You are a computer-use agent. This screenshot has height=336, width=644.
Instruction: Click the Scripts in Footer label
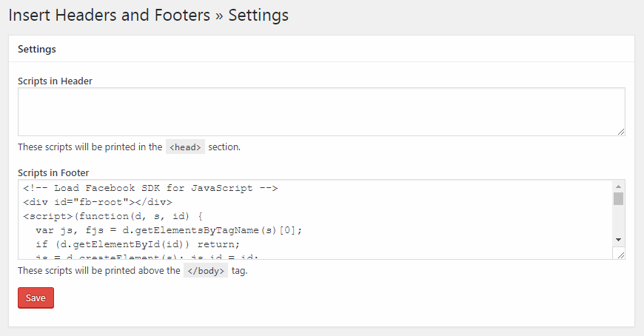pos(53,172)
